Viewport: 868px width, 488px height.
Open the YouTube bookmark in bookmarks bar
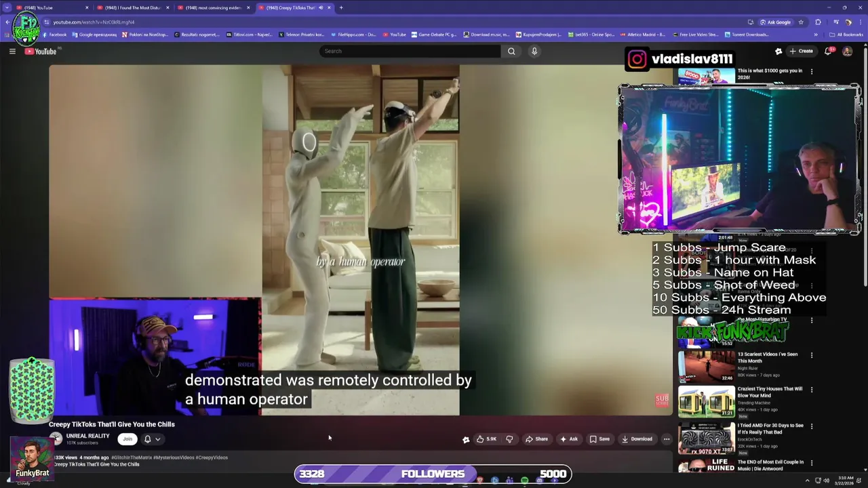click(395, 35)
